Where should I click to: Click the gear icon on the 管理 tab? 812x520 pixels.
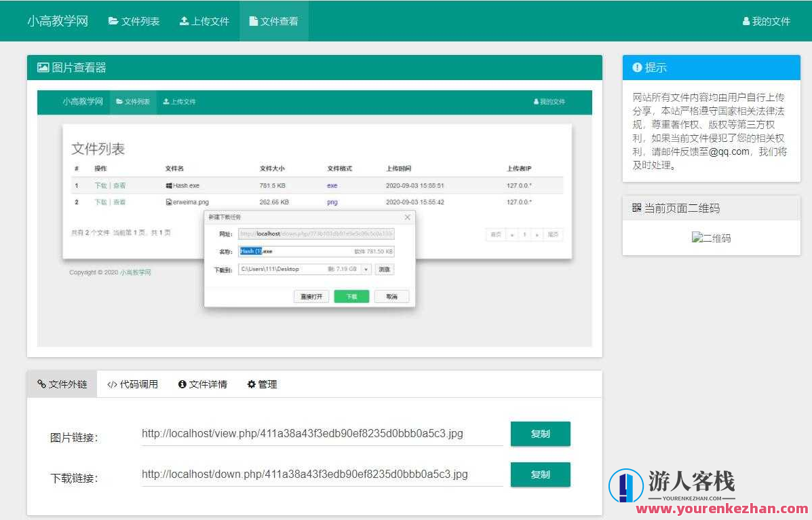click(x=252, y=384)
